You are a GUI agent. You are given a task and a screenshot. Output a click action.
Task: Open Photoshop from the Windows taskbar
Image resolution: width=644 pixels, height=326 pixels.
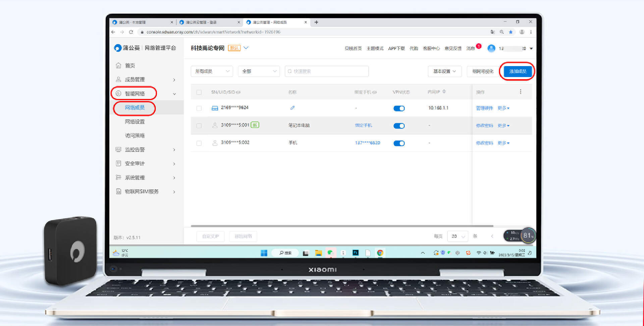click(356, 253)
